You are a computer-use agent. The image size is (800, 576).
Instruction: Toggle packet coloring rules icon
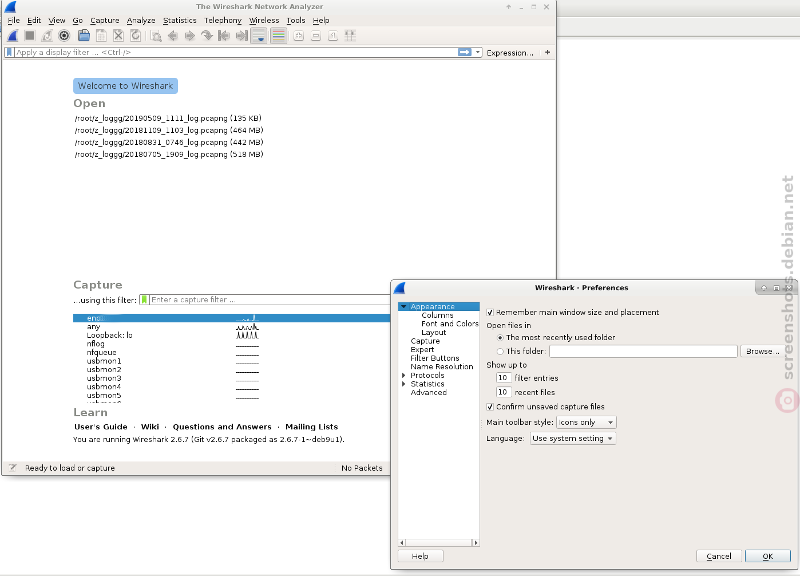(278, 36)
